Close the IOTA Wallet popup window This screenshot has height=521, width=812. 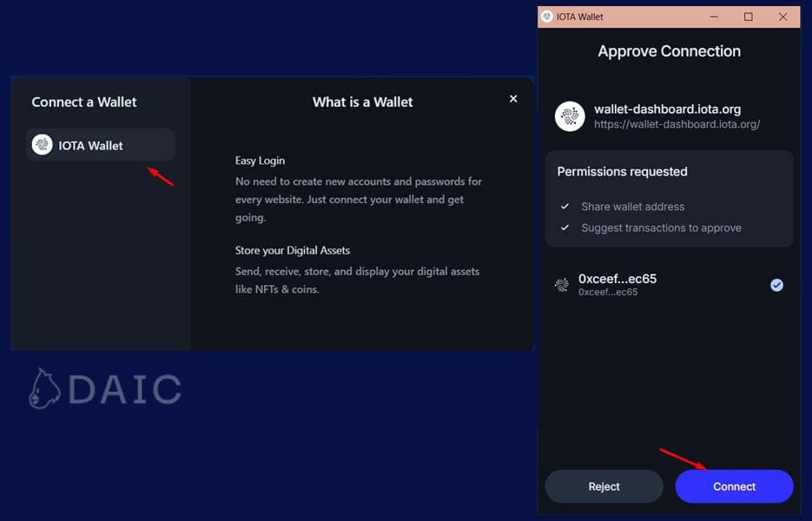point(783,16)
